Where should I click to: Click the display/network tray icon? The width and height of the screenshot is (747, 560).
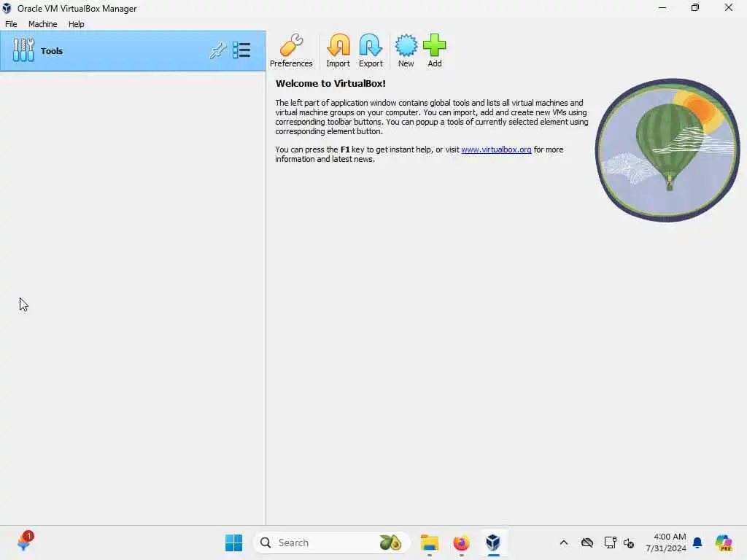[x=610, y=542]
